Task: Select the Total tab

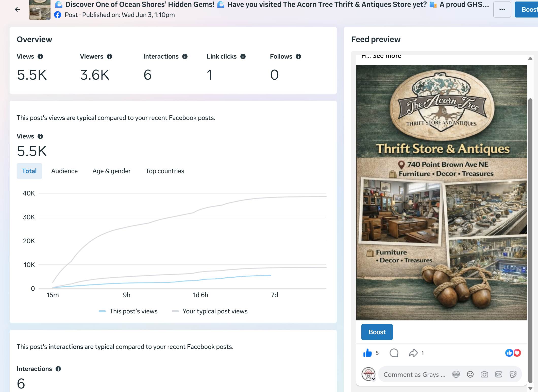Action: 29,171
